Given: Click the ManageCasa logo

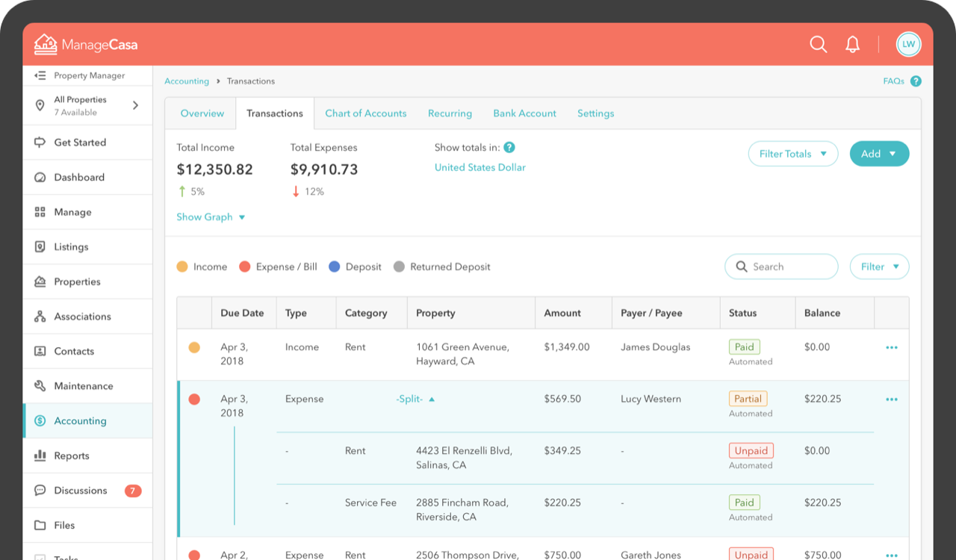Looking at the screenshot, I should click(x=86, y=45).
